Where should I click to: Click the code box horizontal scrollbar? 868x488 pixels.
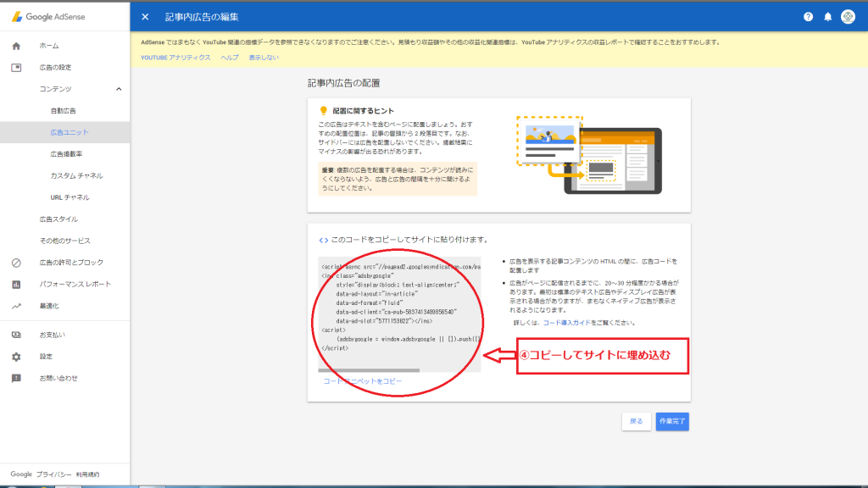[x=369, y=370]
